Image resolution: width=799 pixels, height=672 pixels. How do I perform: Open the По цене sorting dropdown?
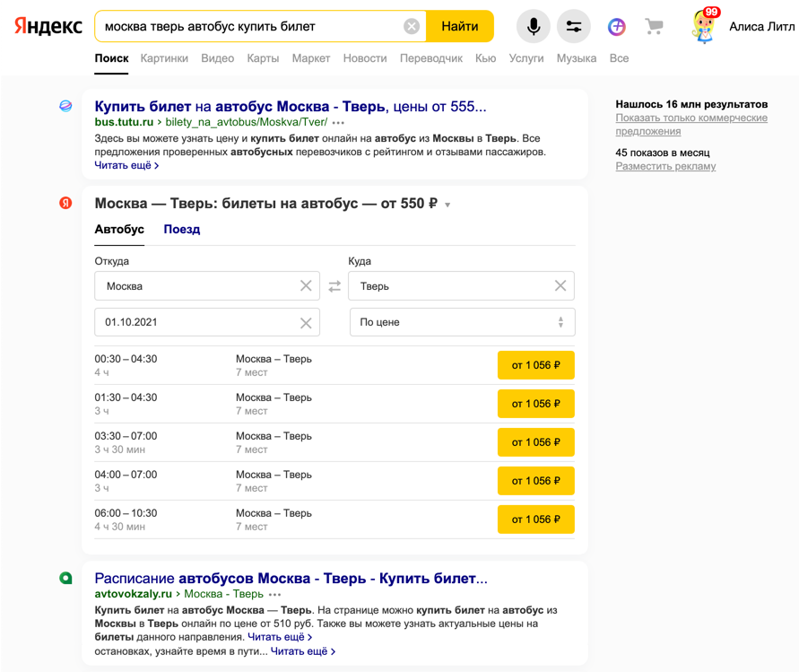coord(462,322)
